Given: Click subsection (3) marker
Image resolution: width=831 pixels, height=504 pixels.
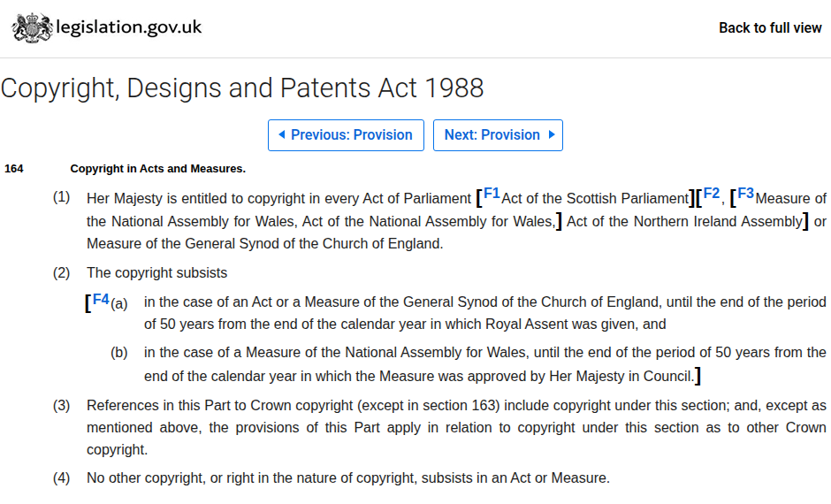Looking at the screenshot, I should 62,406.
